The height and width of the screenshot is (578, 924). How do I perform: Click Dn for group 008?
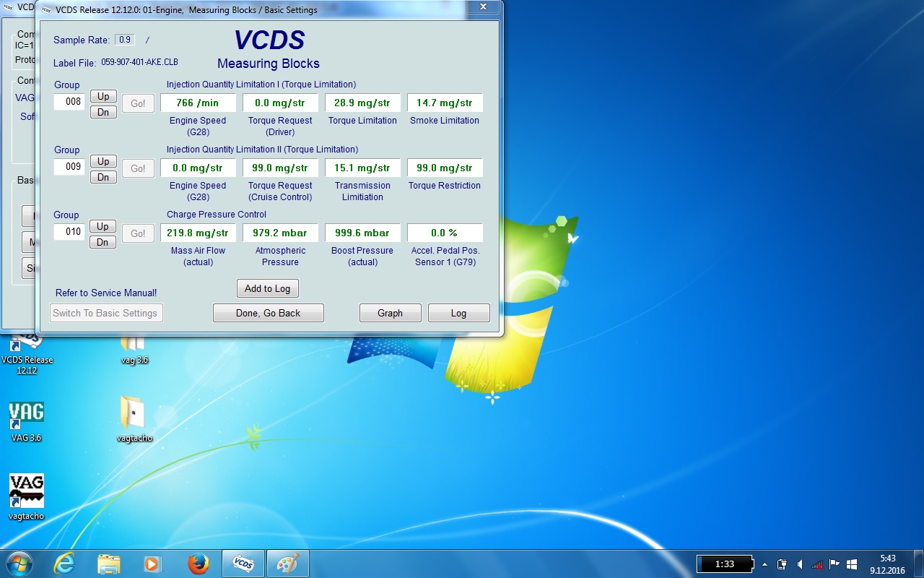point(103,112)
